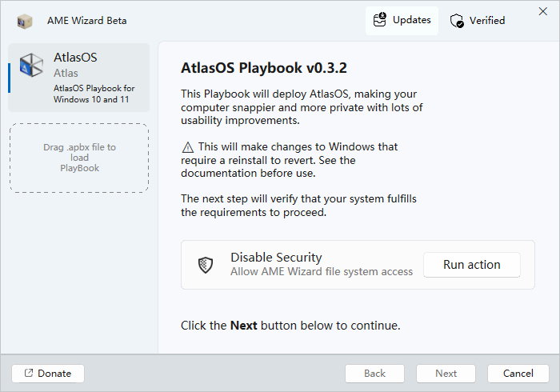
Task: Click 'This Playbook will deploy AtlasOS' paragraph
Action: (x=302, y=107)
